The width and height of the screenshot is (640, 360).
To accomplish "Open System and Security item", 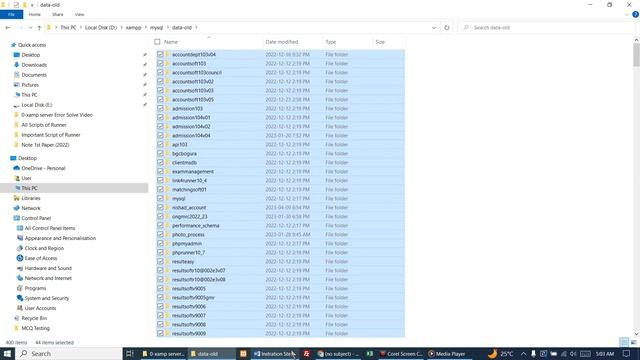I will pos(47,298).
